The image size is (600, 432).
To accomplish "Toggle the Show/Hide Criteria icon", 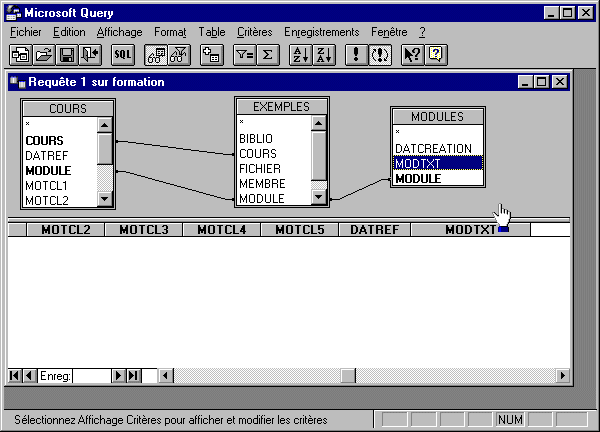I will pyautogui.click(x=179, y=55).
